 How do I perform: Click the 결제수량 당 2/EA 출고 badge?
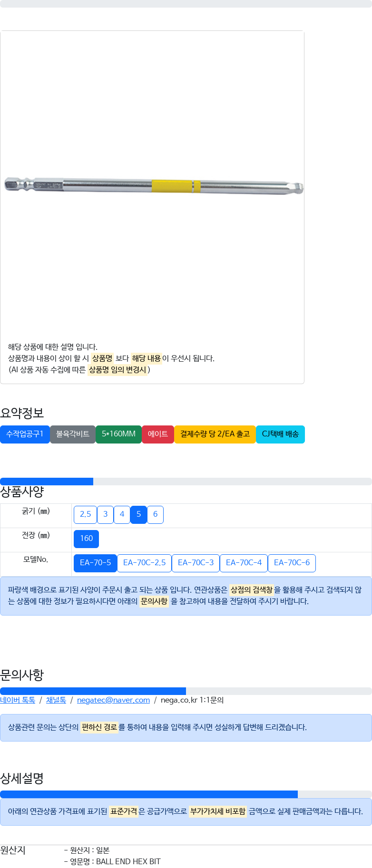215,434
